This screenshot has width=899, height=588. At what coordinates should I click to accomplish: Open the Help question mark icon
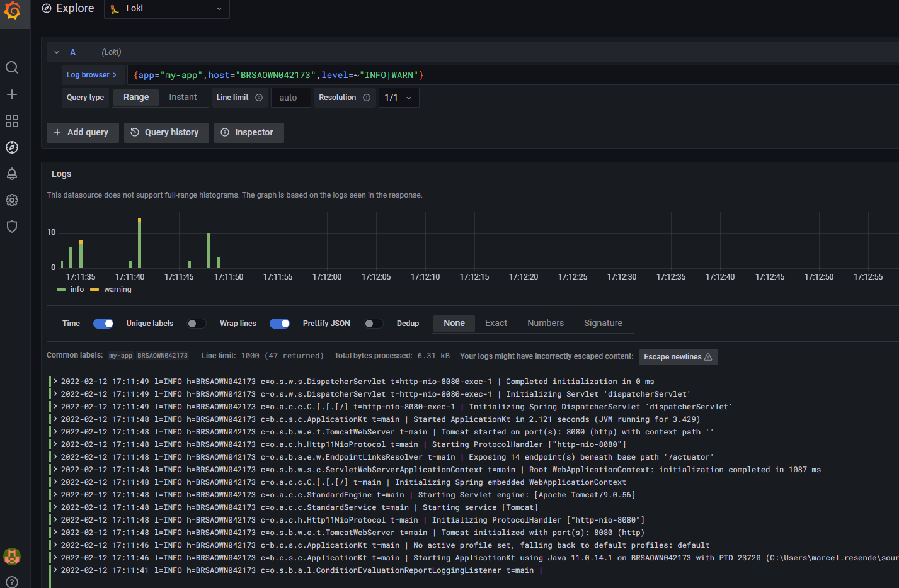[11, 582]
